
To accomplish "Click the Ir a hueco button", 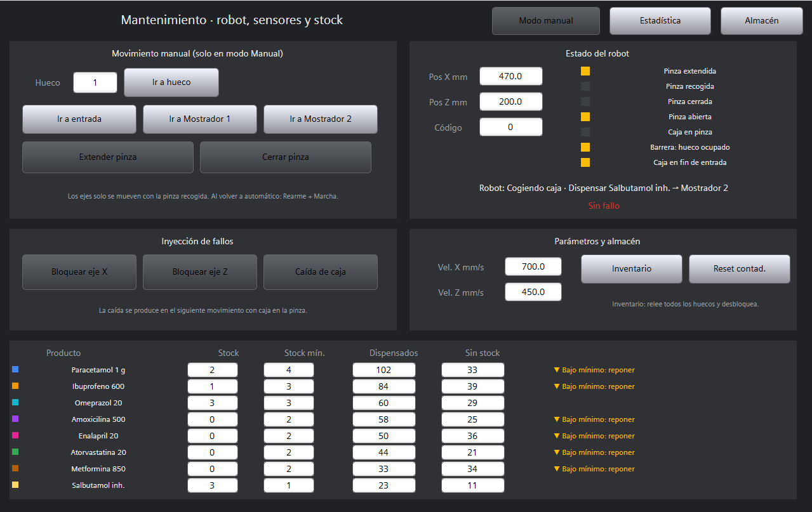I will tap(171, 82).
